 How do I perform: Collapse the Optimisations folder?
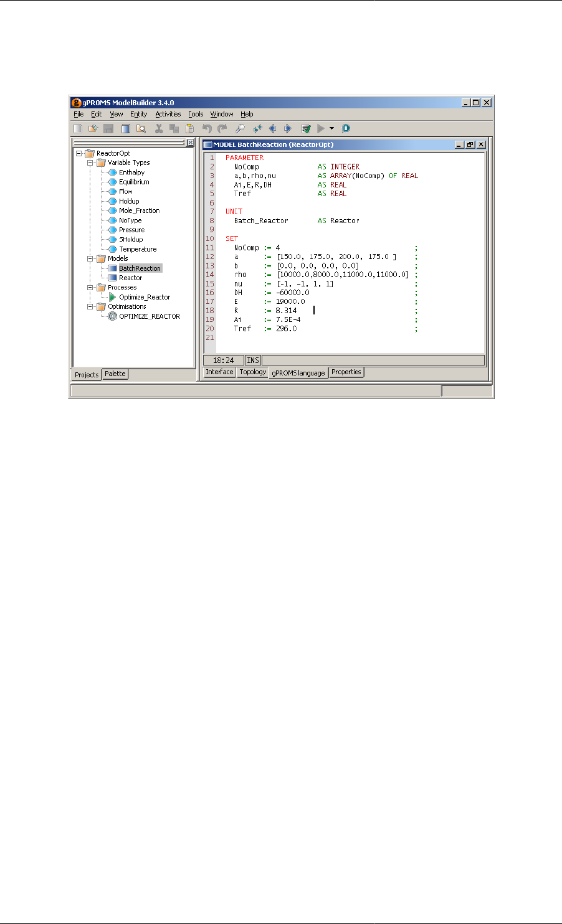90,306
